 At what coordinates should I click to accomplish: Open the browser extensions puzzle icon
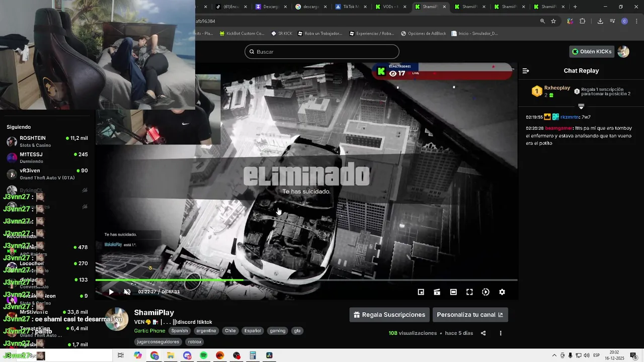583,21
